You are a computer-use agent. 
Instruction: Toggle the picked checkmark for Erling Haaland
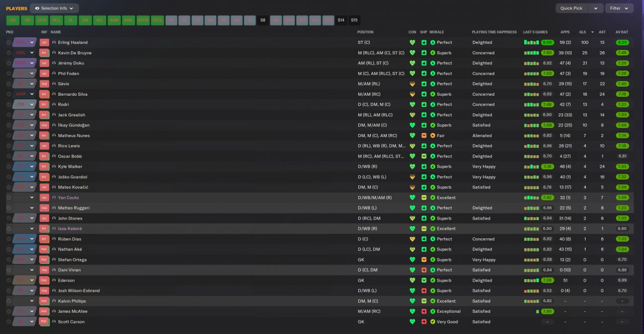[x=9, y=42]
